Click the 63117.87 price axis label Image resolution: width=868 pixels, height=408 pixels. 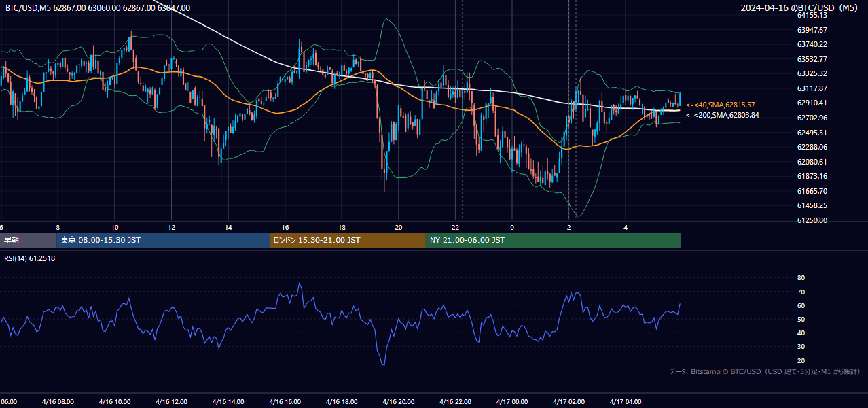coord(812,88)
